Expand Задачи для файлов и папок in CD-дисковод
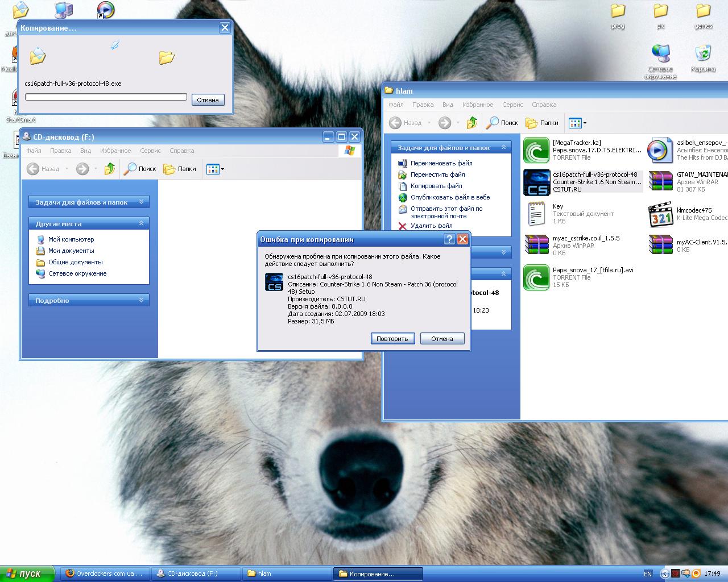 (89, 202)
